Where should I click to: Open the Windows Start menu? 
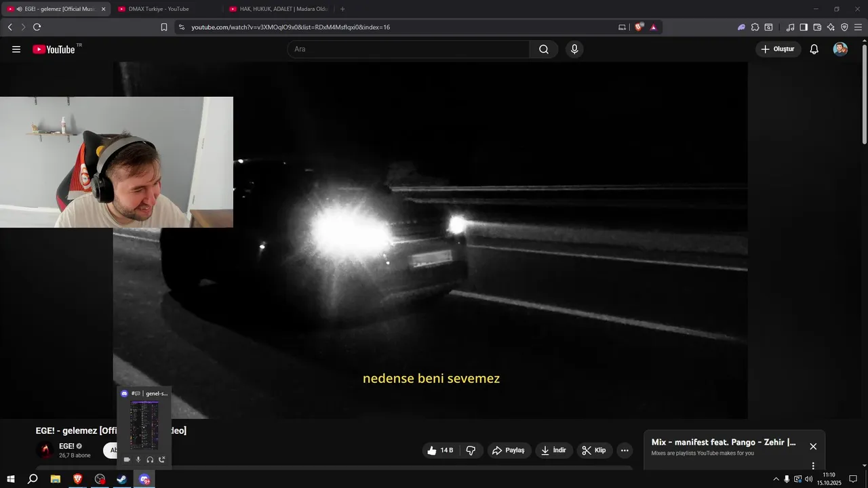pos(11,479)
